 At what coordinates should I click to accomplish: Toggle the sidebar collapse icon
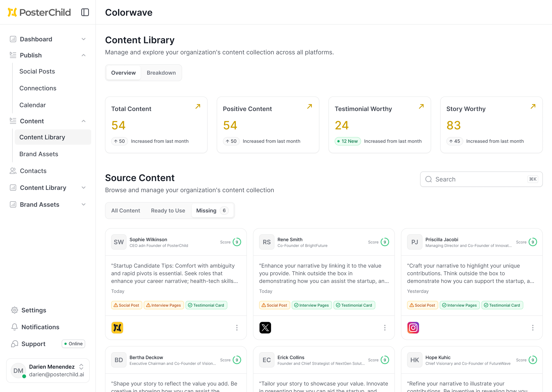[x=85, y=12]
